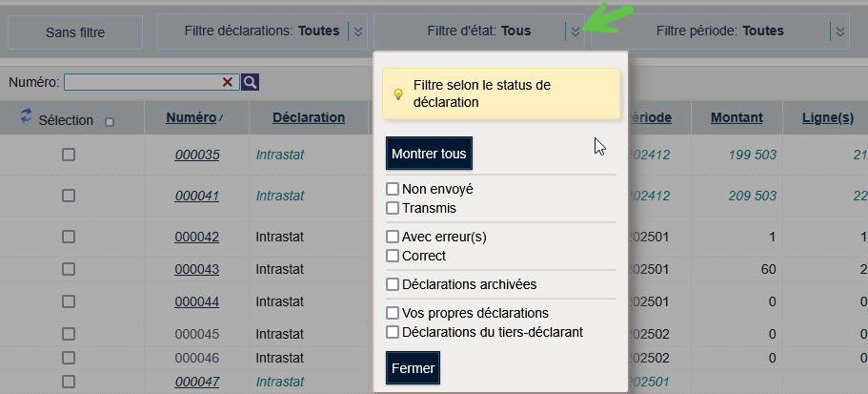Image resolution: width=868 pixels, height=394 pixels.
Task: Sort by the Ligne(s) column header
Action: point(828,117)
